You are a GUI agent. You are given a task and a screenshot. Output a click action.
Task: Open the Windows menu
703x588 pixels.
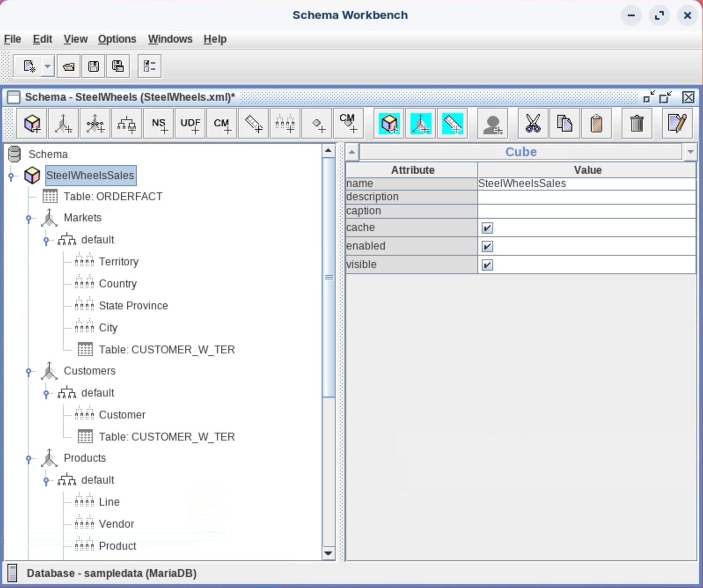170,39
